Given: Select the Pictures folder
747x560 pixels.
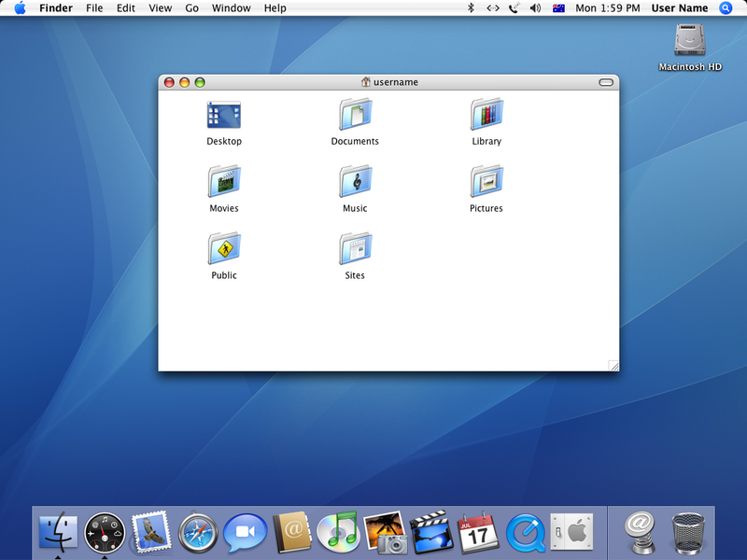Looking at the screenshot, I should pyautogui.click(x=486, y=181).
